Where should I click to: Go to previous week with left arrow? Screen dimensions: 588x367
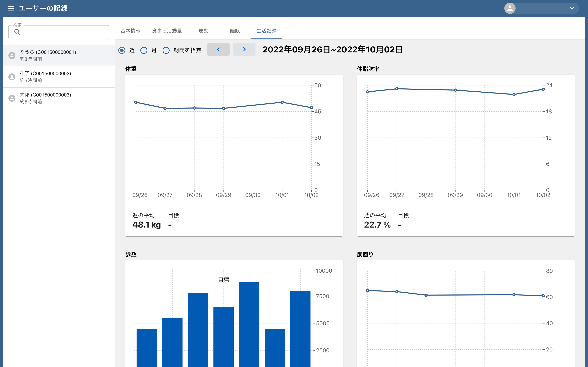218,49
